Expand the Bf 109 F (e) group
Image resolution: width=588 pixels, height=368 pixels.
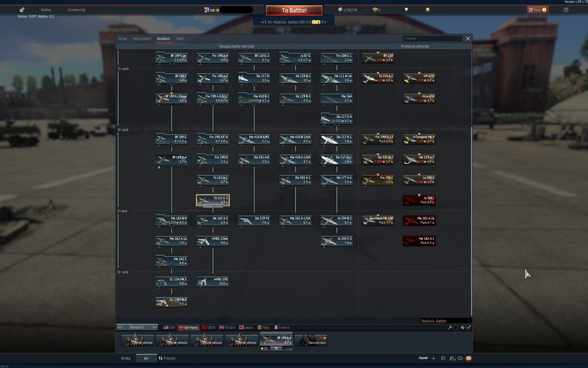pyautogui.click(x=171, y=64)
